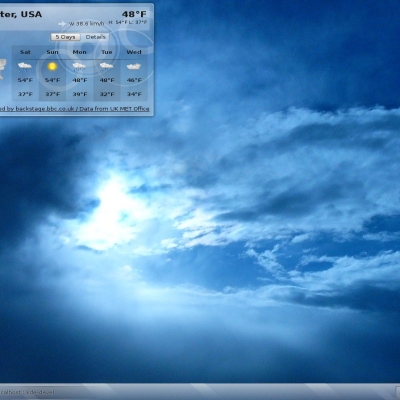Click the Wed day header

pyautogui.click(x=134, y=52)
